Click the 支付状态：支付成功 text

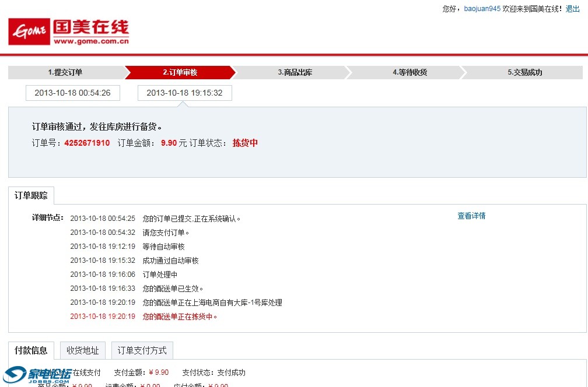[213, 372]
